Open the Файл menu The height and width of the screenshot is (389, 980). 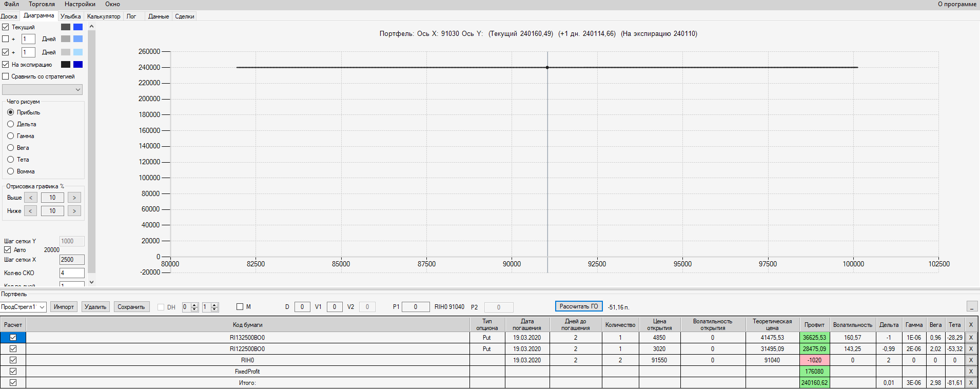pos(12,4)
